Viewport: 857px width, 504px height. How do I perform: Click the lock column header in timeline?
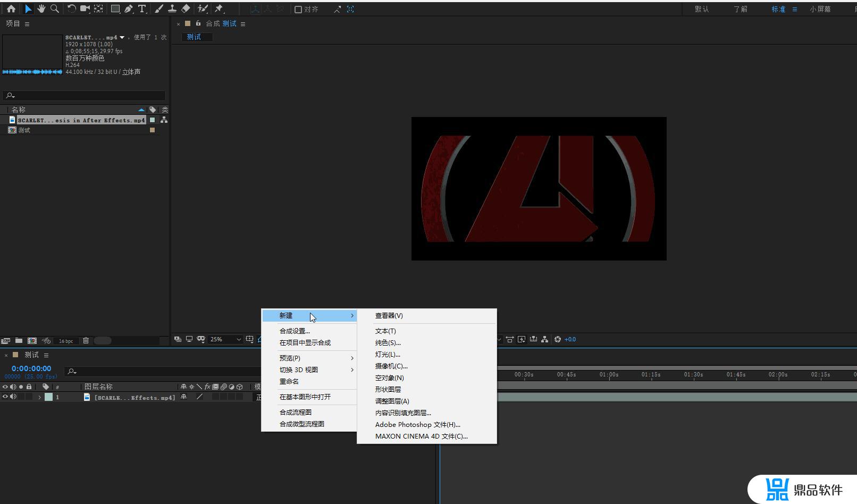click(29, 387)
